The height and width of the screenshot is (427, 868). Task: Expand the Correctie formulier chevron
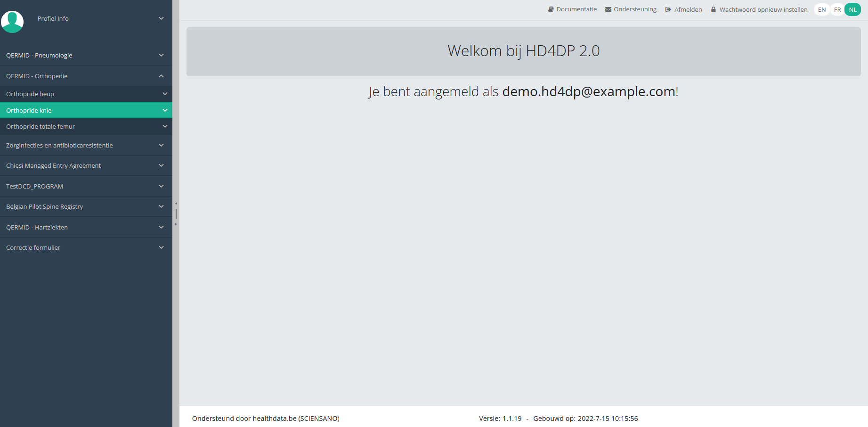[x=161, y=247]
